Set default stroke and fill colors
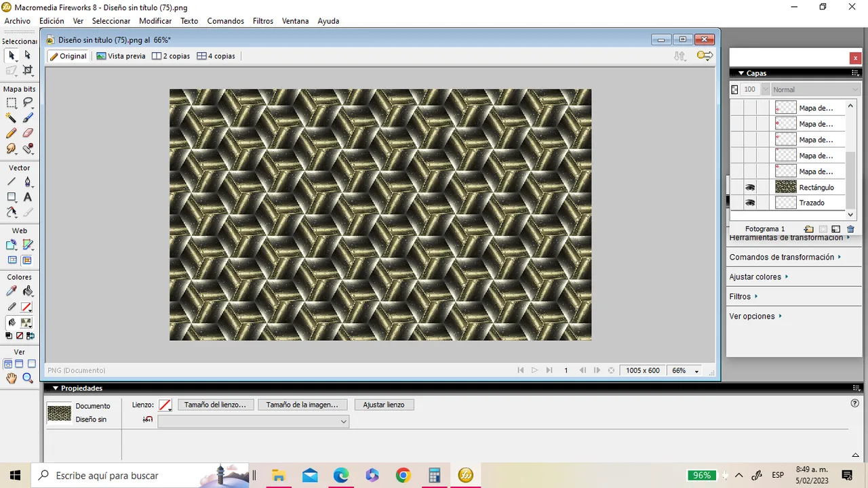The height and width of the screenshot is (488, 868). [x=9, y=335]
